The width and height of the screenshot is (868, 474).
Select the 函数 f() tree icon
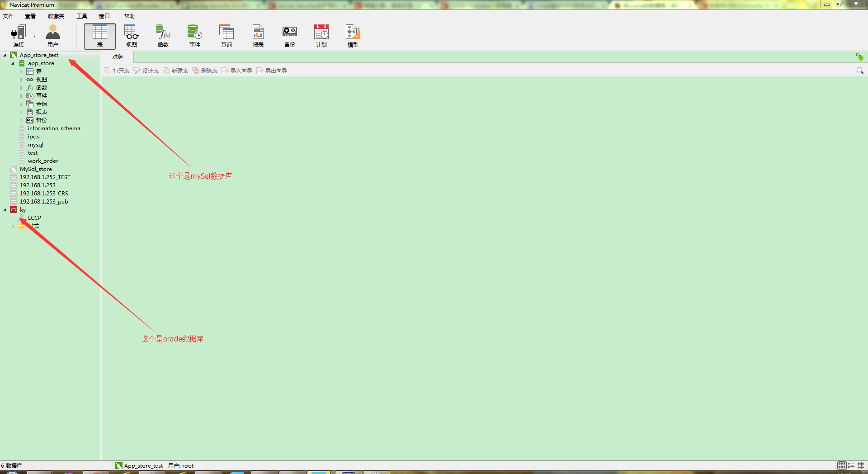click(30, 88)
